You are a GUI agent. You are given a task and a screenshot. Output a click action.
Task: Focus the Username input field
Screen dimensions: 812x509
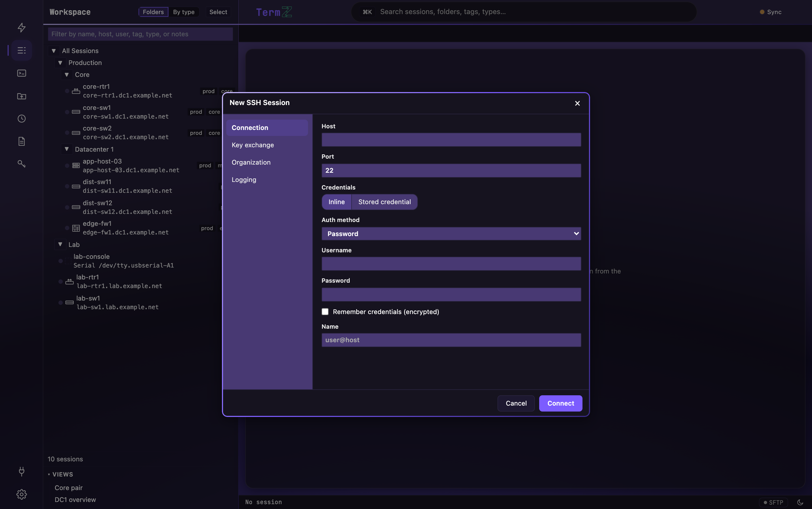click(451, 264)
